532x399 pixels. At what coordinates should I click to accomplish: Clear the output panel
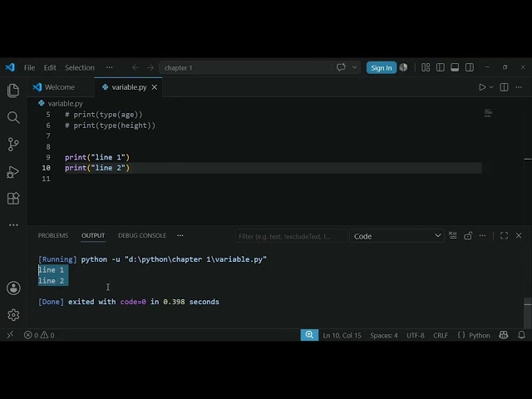click(x=452, y=235)
